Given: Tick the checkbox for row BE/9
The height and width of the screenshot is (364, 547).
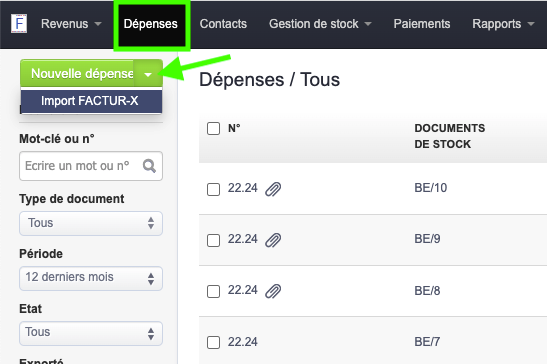Looking at the screenshot, I should (213, 240).
